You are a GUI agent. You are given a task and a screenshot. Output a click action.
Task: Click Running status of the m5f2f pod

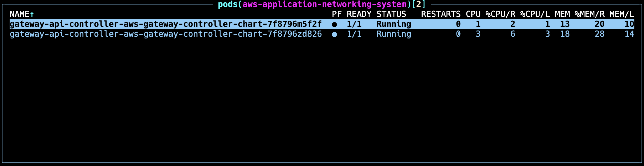pyautogui.click(x=394, y=24)
